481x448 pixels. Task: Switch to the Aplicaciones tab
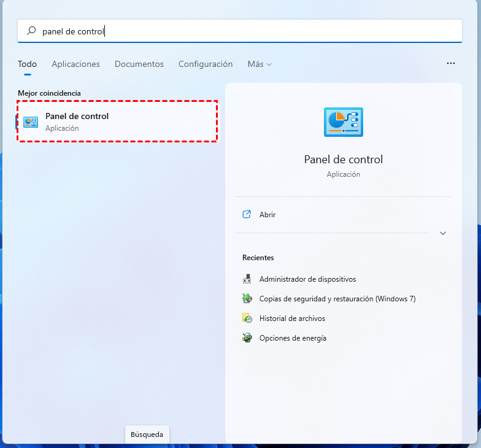76,64
